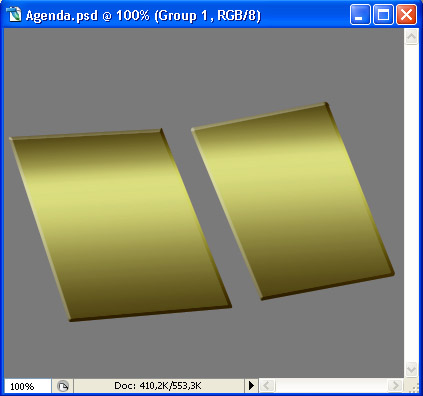Open the status bar flyout triangle menu
The image size is (423, 396).
click(251, 386)
